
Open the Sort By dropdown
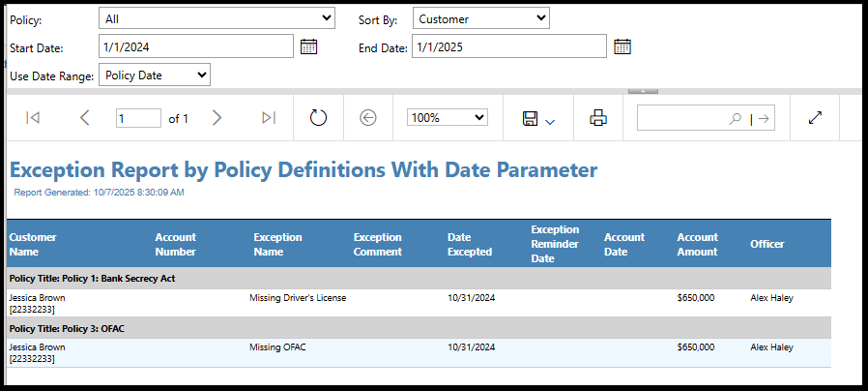click(480, 18)
